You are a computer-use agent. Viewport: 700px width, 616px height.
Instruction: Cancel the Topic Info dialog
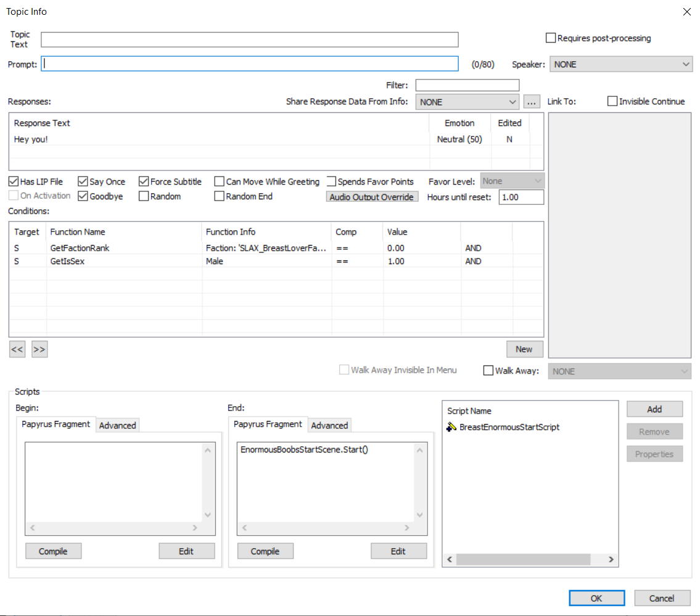pos(662,598)
